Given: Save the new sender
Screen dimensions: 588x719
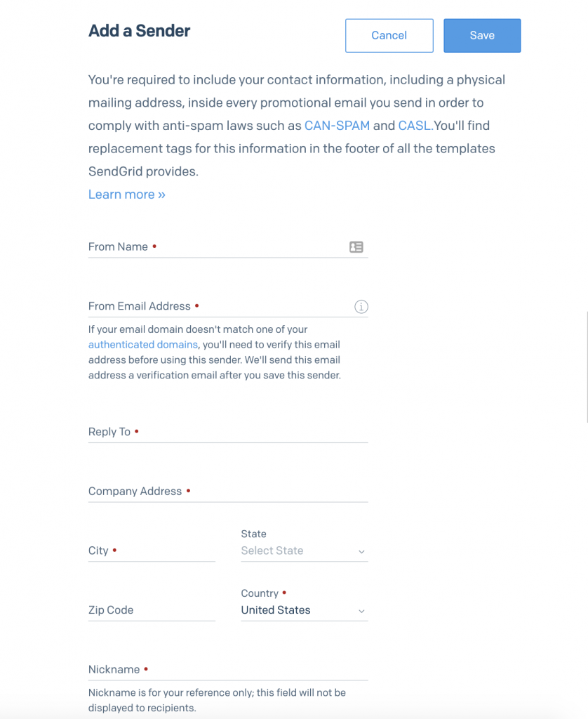Looking at the screenshot, I should pos(482,35).
